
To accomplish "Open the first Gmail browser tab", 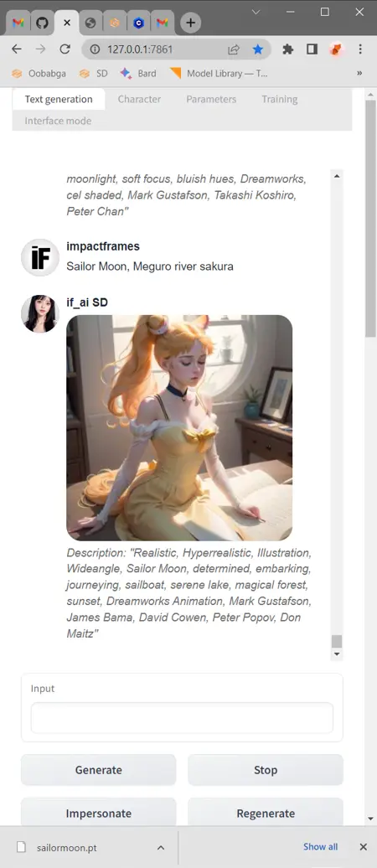I will (x=18, y=23).
